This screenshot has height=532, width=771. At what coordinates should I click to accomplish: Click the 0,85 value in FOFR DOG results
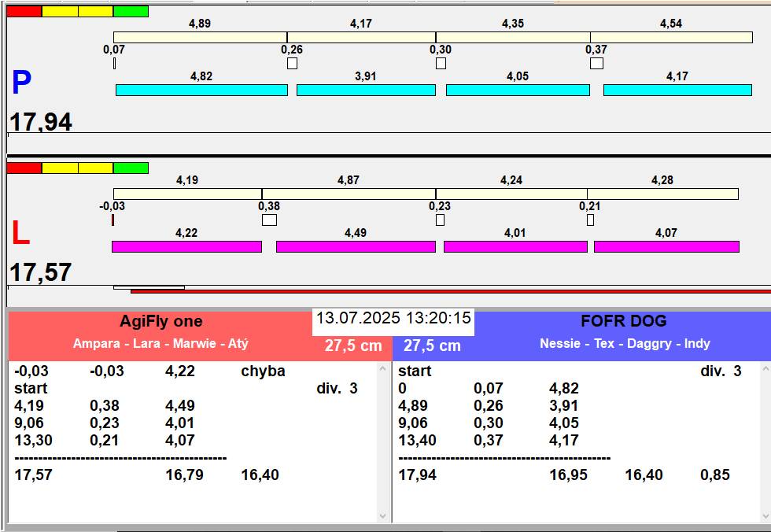click(x=715, y=475)
